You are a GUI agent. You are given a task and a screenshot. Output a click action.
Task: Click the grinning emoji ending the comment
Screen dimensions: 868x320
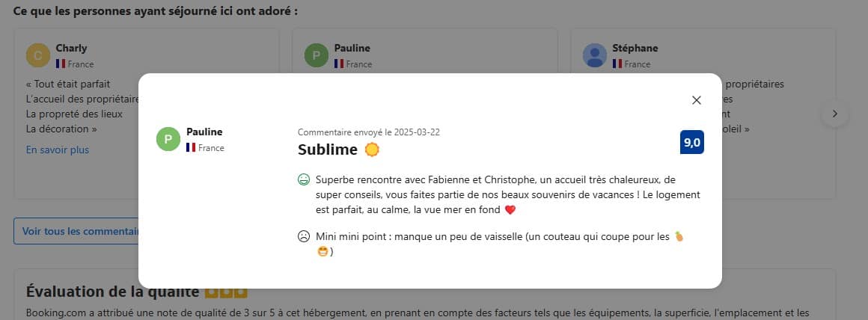(323, 251)
